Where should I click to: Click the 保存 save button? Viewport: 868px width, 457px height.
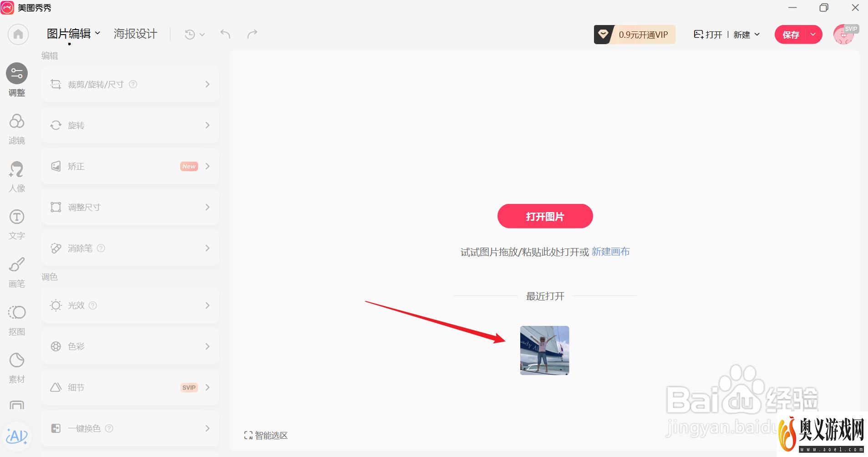tap(791, 35)
